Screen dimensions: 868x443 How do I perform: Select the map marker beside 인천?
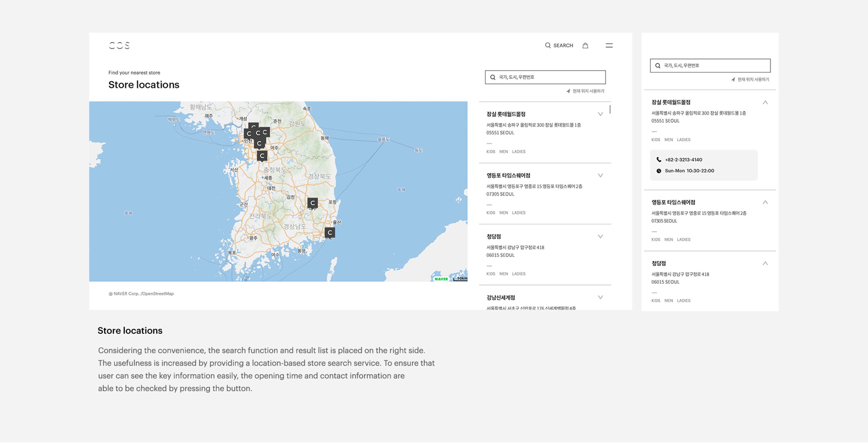coord(249,134)
